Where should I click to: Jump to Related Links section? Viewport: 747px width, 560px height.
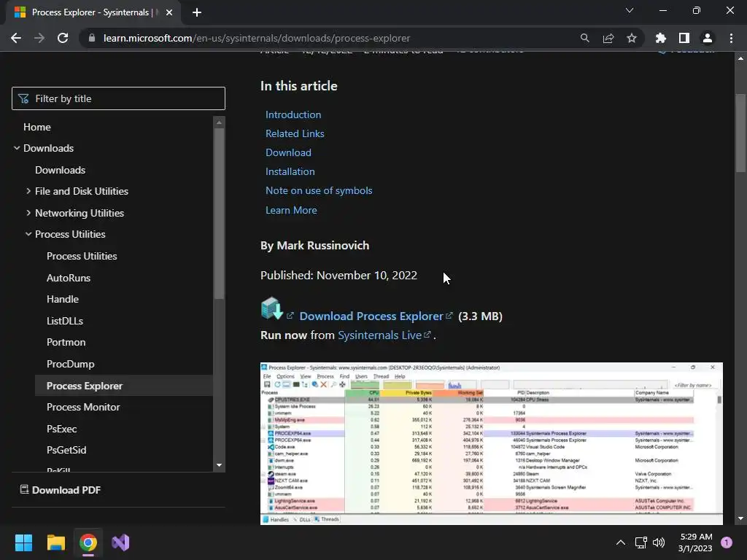point(295,134)
